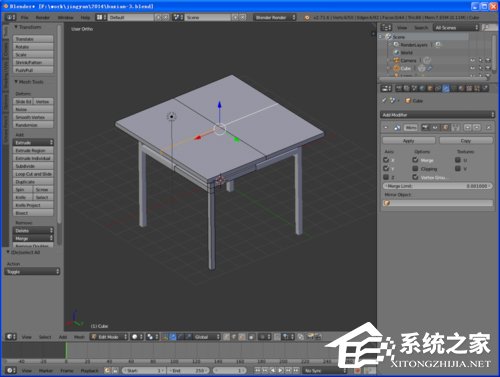Enable the Textures V checkbox
Screen dimensions: 500x377
click(x=458, y=168)
